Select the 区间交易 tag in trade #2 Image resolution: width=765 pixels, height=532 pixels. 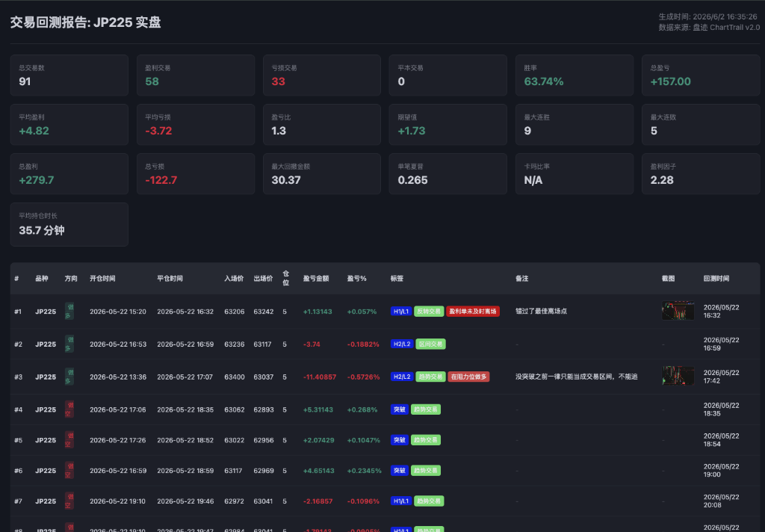430,344
